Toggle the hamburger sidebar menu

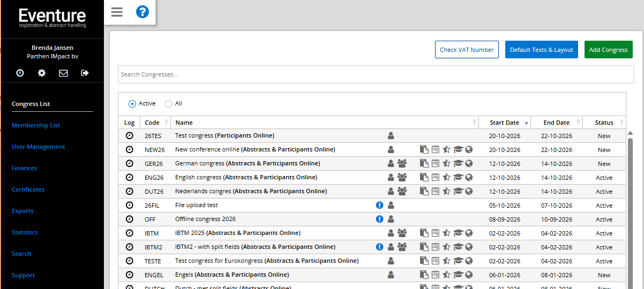(117, 12)
